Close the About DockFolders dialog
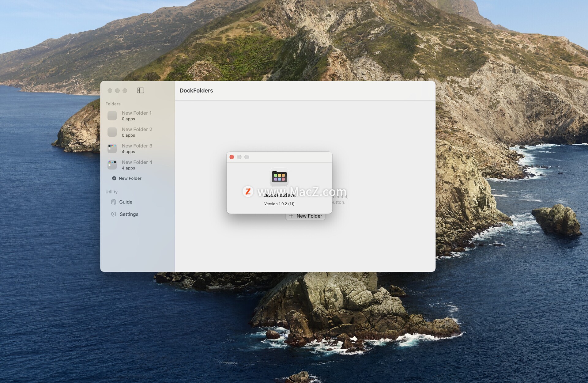 (x=232, y=157)
